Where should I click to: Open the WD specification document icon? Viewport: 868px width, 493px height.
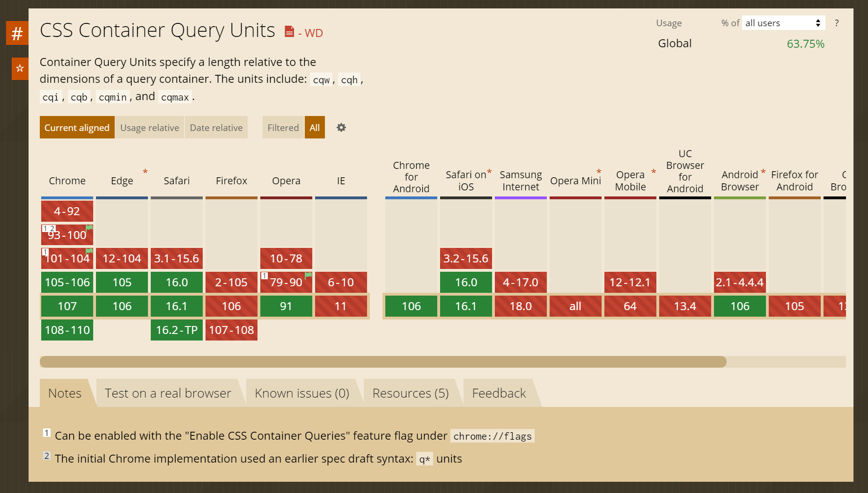[289, 32]
